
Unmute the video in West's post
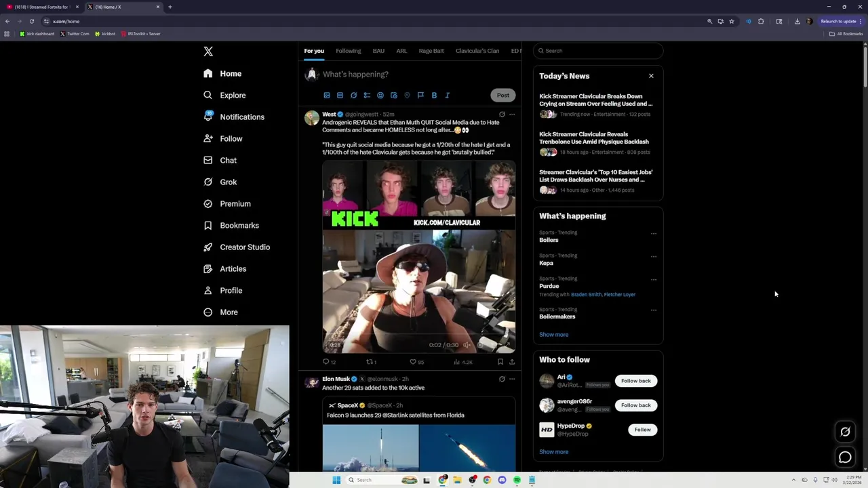467,345
